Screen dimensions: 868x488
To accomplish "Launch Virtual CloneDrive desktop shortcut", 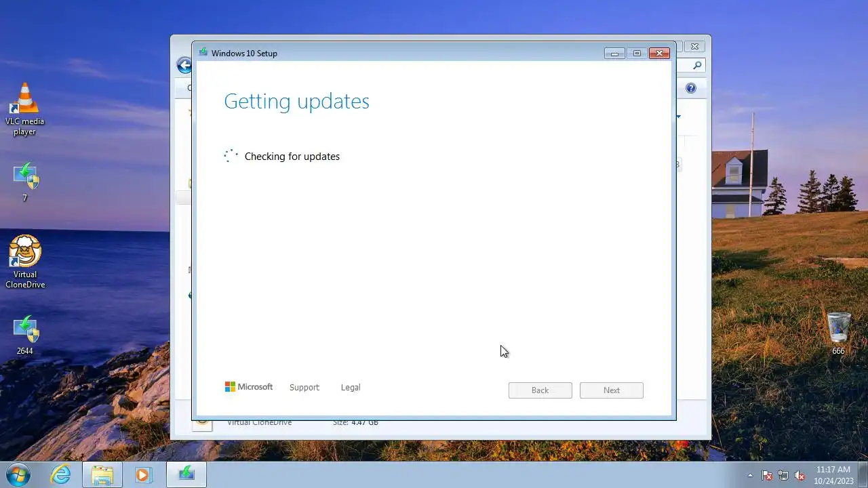I will (x=25, y=262).
